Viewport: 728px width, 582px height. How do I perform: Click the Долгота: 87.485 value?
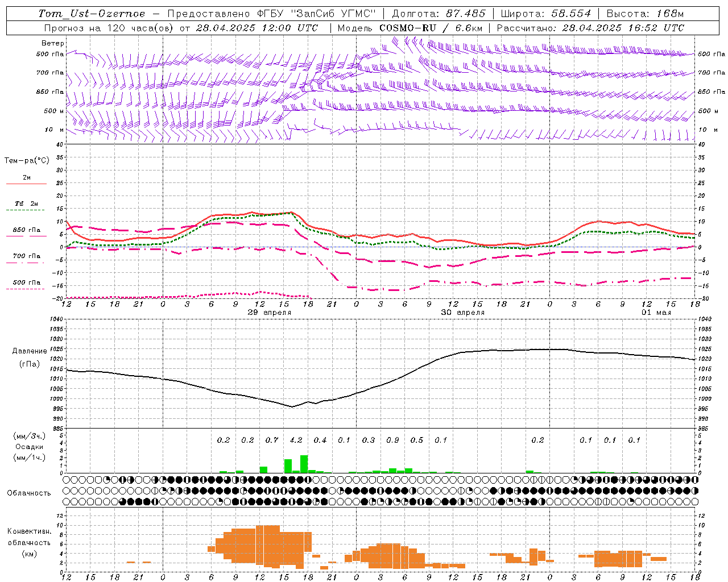[x=439, y=14]
